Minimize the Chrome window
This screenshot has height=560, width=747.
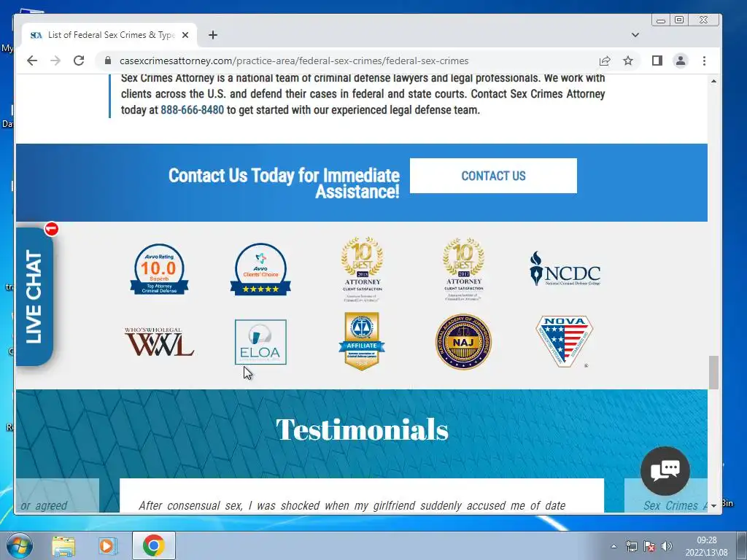(x=661, y=20)
